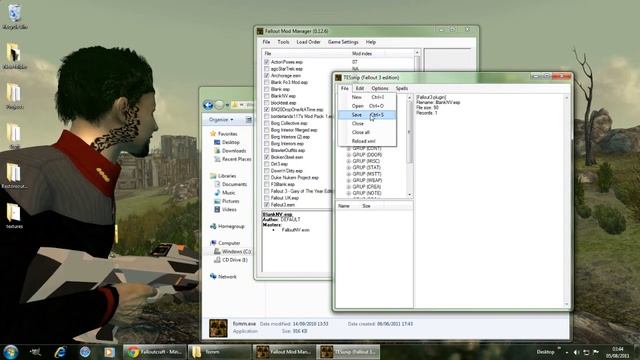Open the Options menu in TESsnip
This screenshot has width=640, height=360.
(380, 88)
